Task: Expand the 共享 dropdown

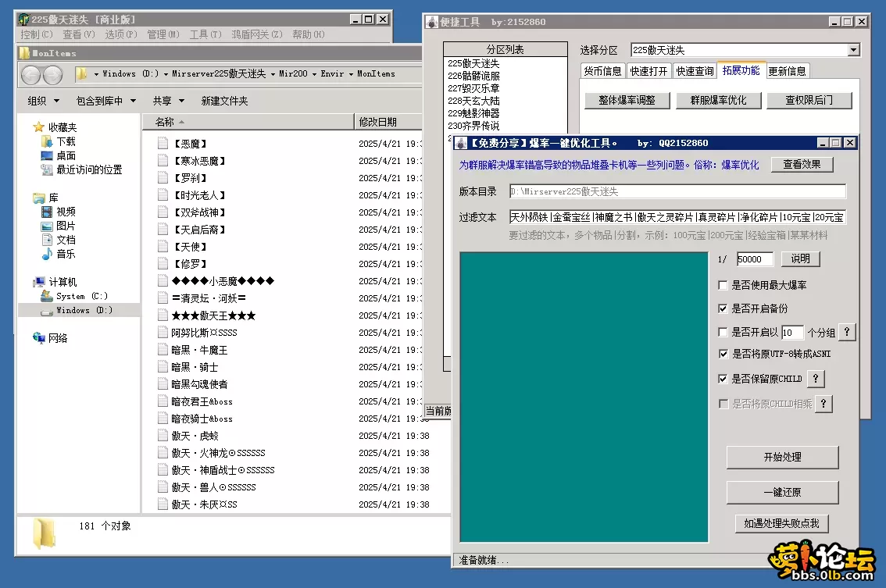Action: (169, 101)
